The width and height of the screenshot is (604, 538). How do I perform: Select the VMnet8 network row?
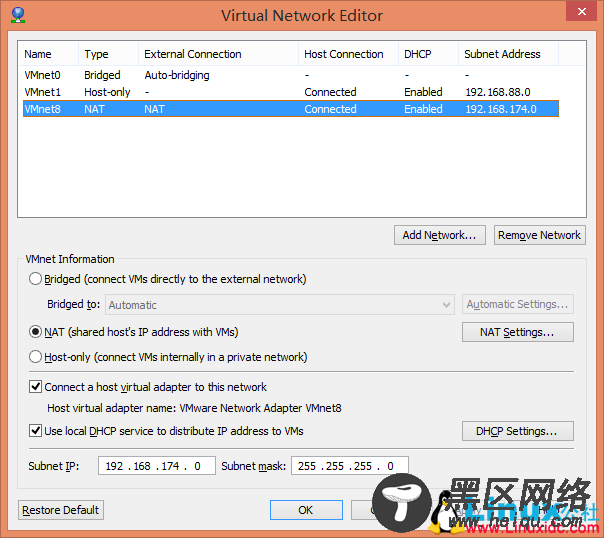(291, 109)
